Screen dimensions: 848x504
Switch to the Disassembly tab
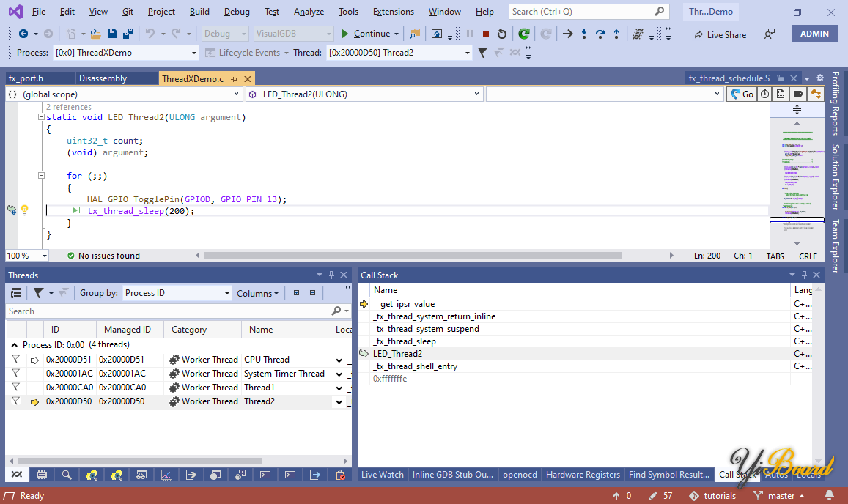103,78
